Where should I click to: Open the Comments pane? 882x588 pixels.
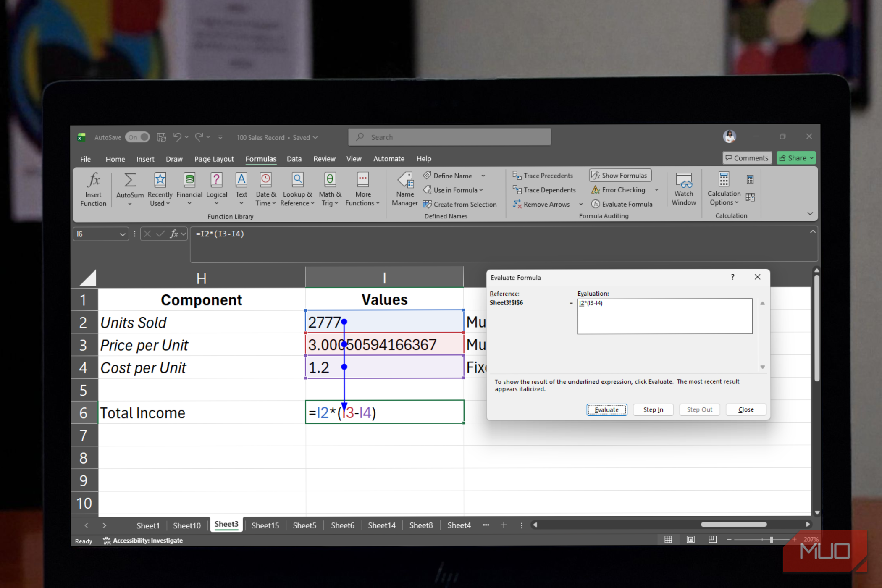(x=747, y=158)
